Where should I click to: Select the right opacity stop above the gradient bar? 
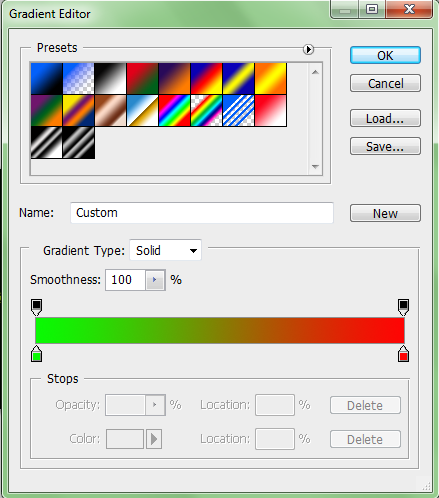click(403, 307)
